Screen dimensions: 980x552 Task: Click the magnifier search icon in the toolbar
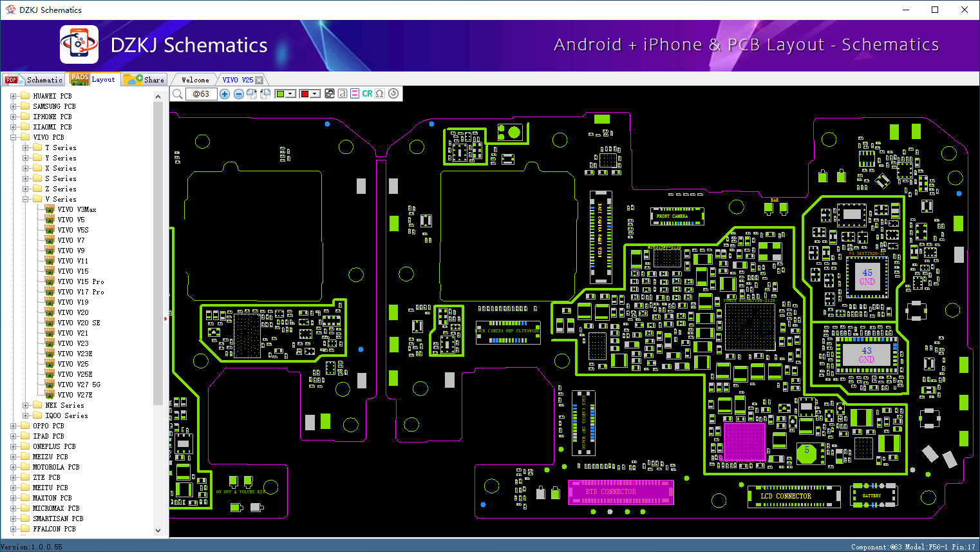coord(178,94)
